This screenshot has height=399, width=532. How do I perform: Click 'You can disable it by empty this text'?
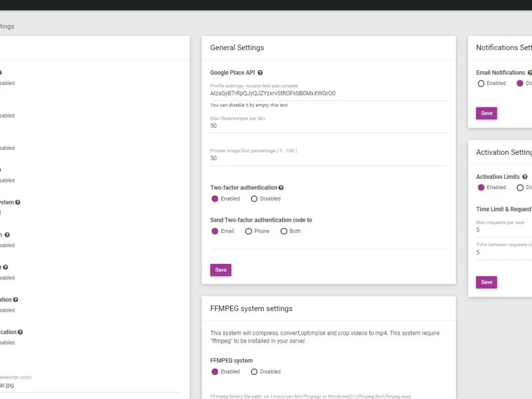(248, 105)
